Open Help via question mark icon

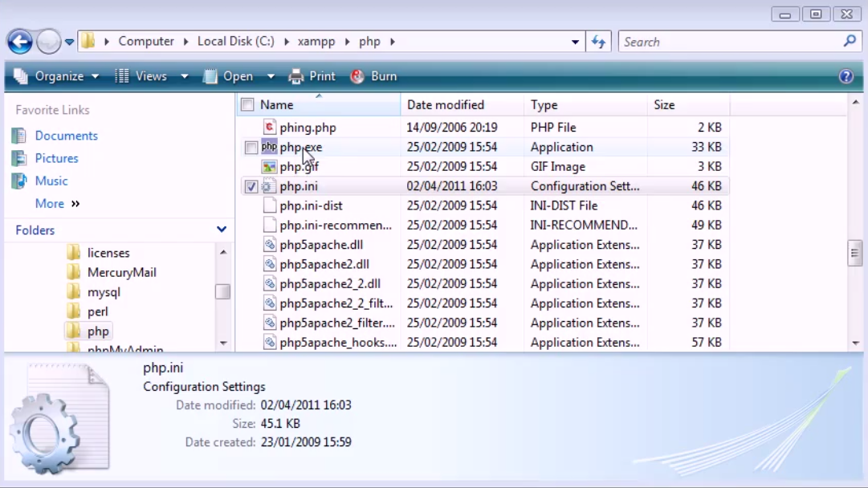coord(846,76)
